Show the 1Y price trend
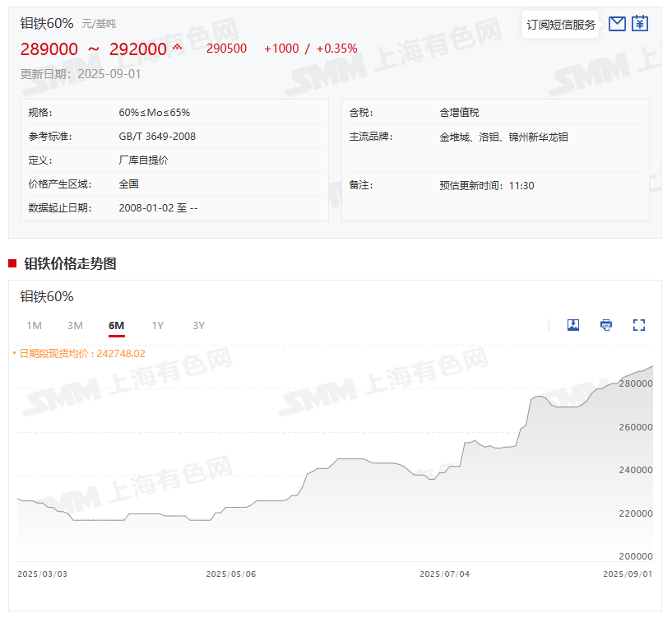 [157, 326]
